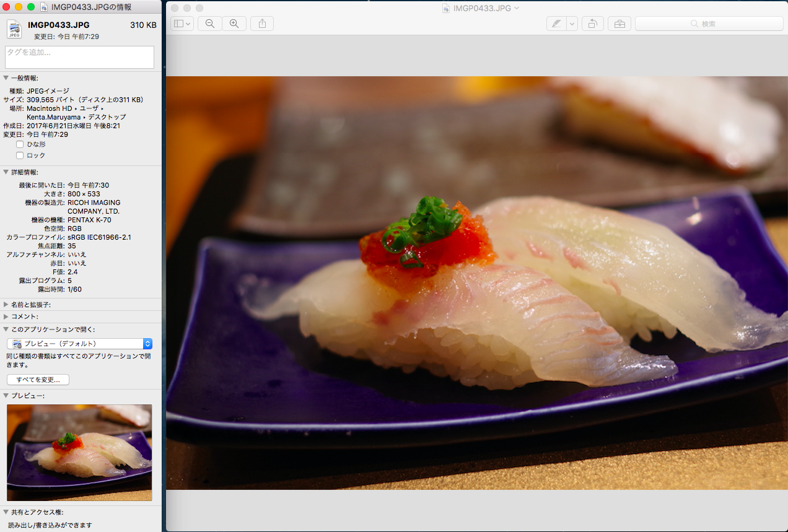This screenshot has width=788, height=532.
Task: Click the tag input field
Action: (79, 57)
